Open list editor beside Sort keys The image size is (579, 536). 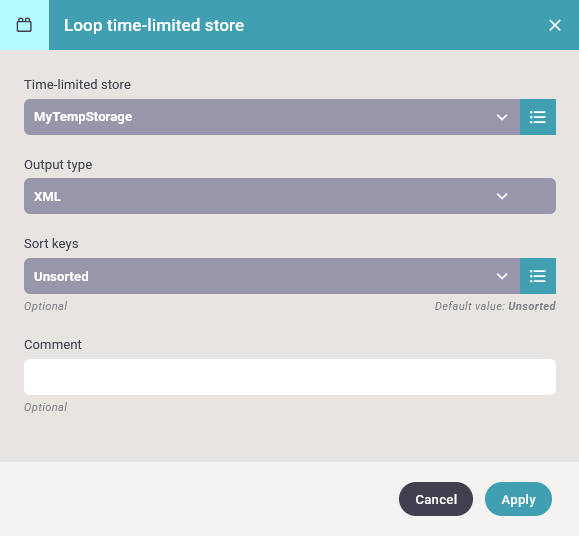(538, 276)
